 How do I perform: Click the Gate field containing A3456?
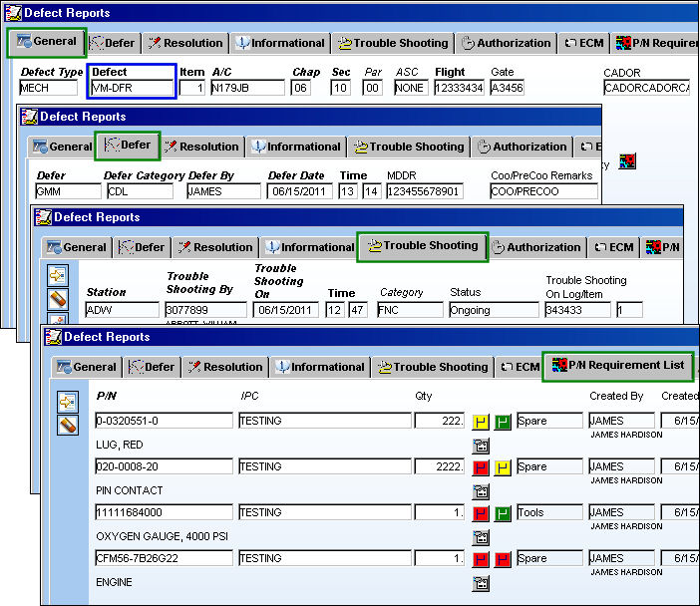pos(507,88)
